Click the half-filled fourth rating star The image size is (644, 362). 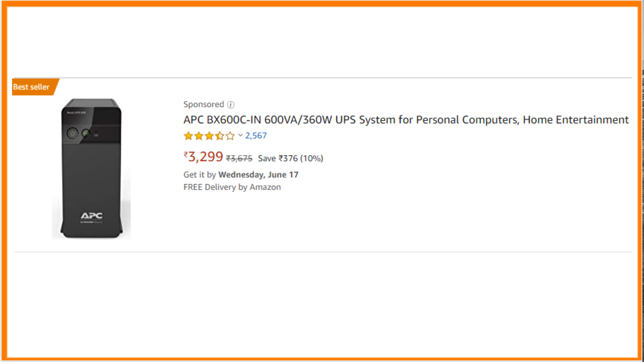coord(220,136)
